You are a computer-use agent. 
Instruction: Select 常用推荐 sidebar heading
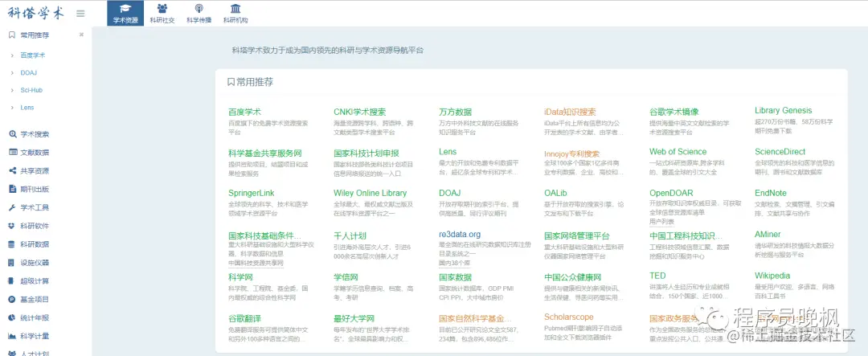coord(35,35)
